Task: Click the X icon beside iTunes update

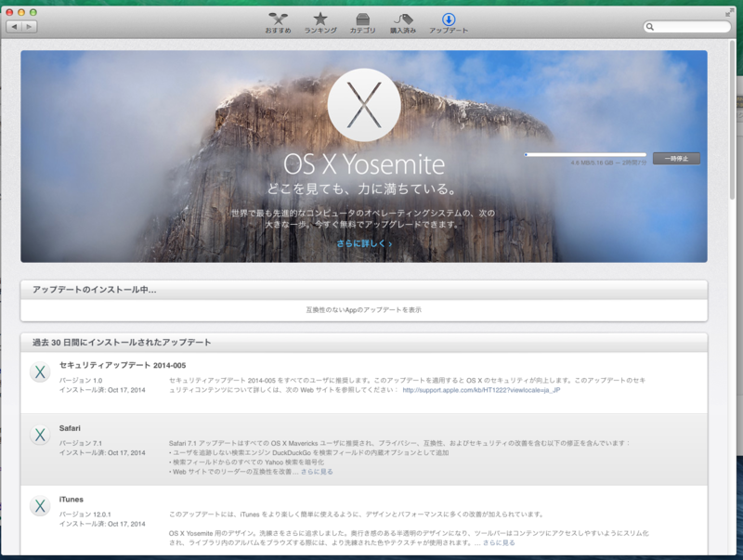Action: point(40,505)
